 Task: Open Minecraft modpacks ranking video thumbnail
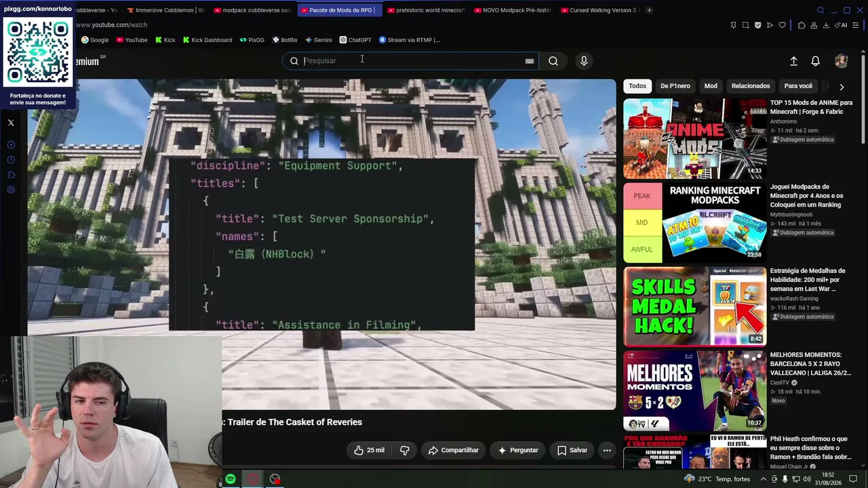pyautogui.click(x=695, y=223)
